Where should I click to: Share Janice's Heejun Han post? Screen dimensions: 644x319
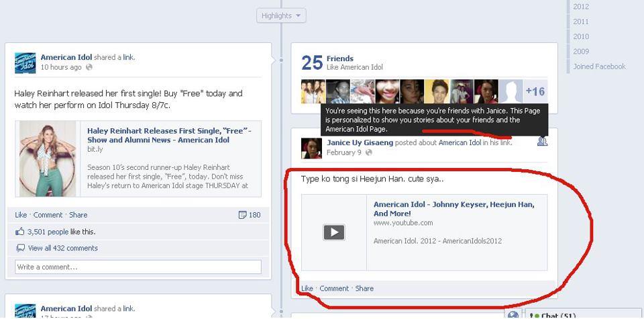tap(364, 288)
